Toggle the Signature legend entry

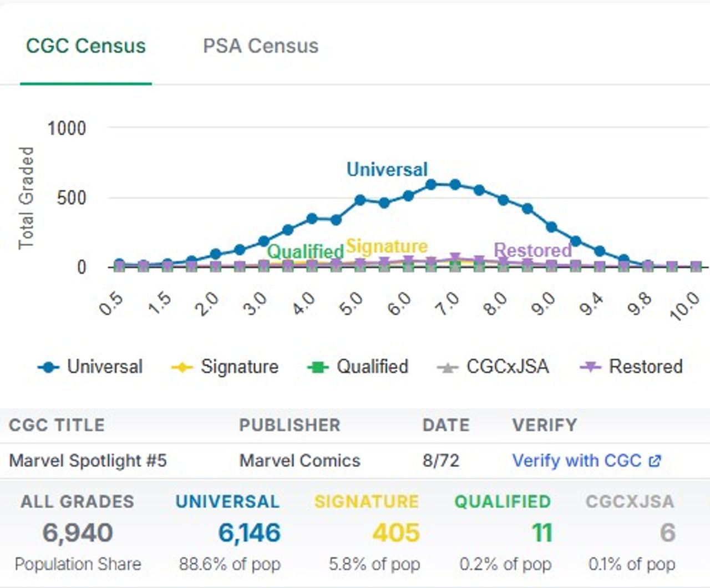[x=239, y=367]
